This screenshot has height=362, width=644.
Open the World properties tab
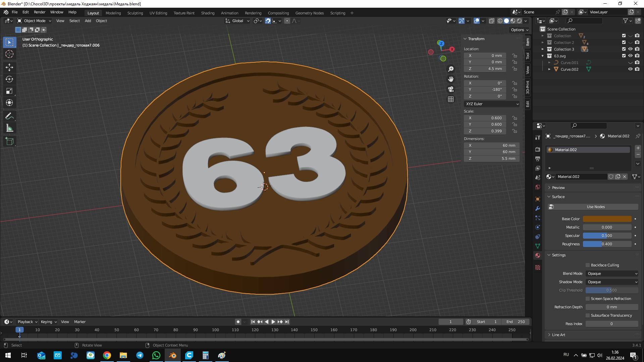tap(538, 187)
